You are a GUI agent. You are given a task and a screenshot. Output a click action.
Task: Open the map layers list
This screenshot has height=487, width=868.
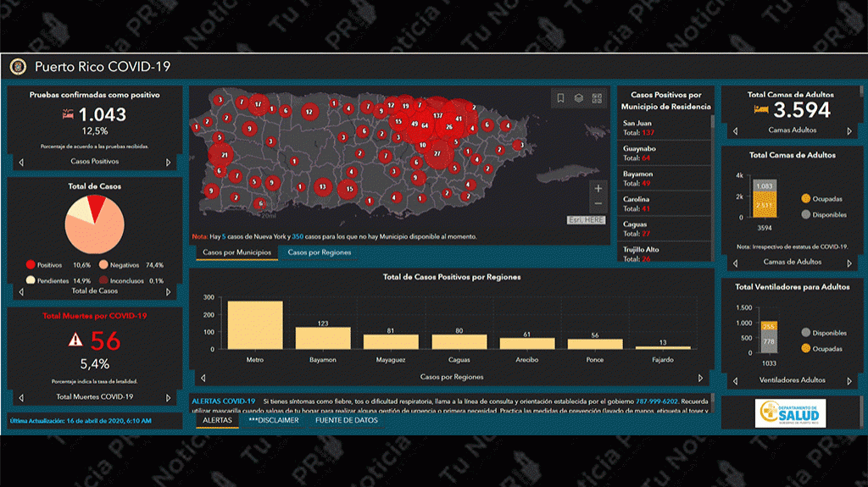coord(579,98)
